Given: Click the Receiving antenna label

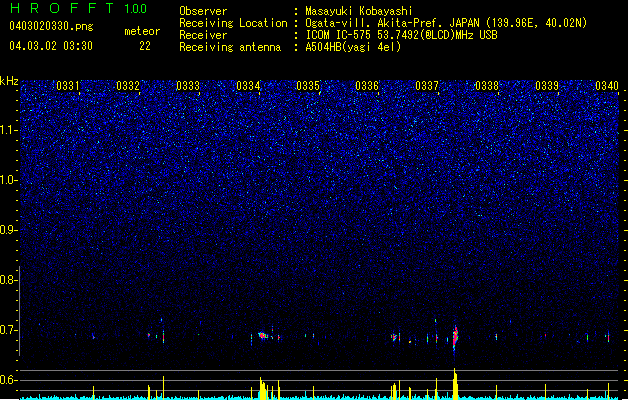Looking at the screenshot, I should (x=230, y=47).
